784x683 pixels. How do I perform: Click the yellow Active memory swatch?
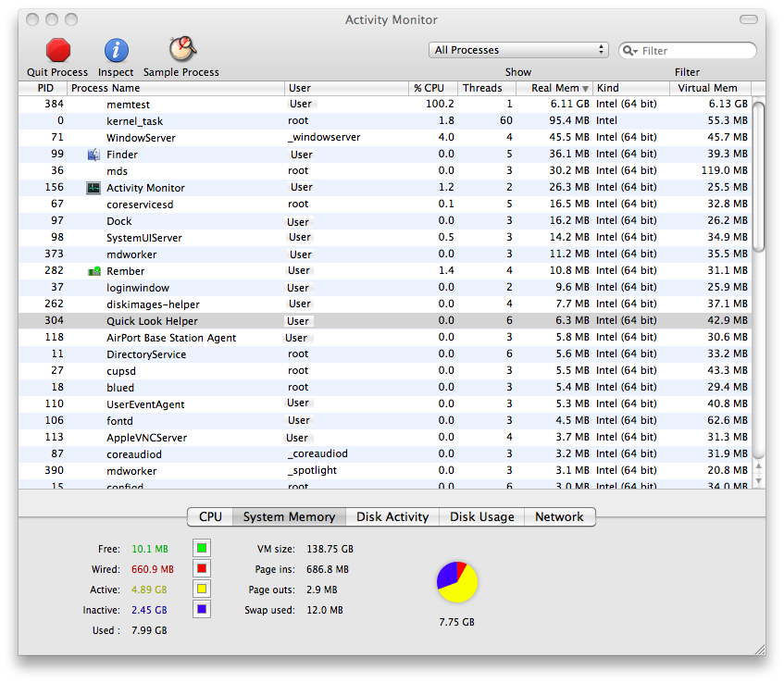click(x=202, y=589)
